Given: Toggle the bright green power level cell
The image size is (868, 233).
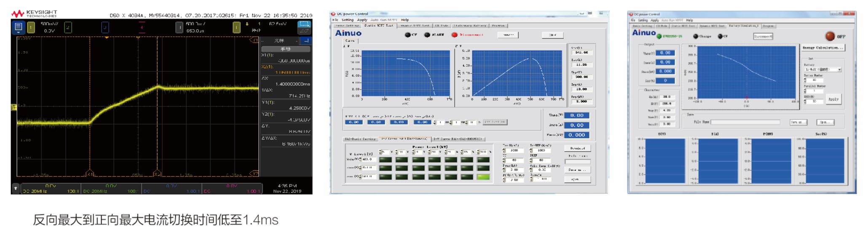Looking at the screenshot, I should pyautogui.click(x=483, y=177).
